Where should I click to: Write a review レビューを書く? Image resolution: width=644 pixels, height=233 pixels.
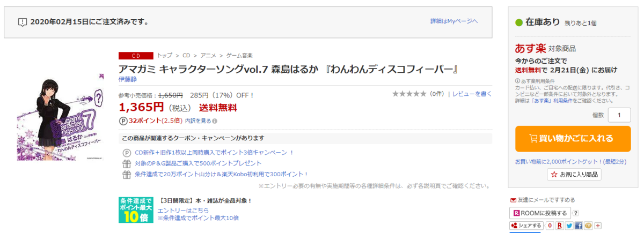point(472,94)
